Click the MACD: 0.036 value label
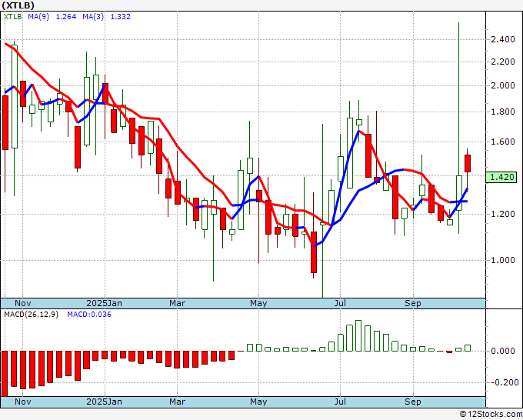This screenshot has width=523, height=420. (x=88, y=314)
